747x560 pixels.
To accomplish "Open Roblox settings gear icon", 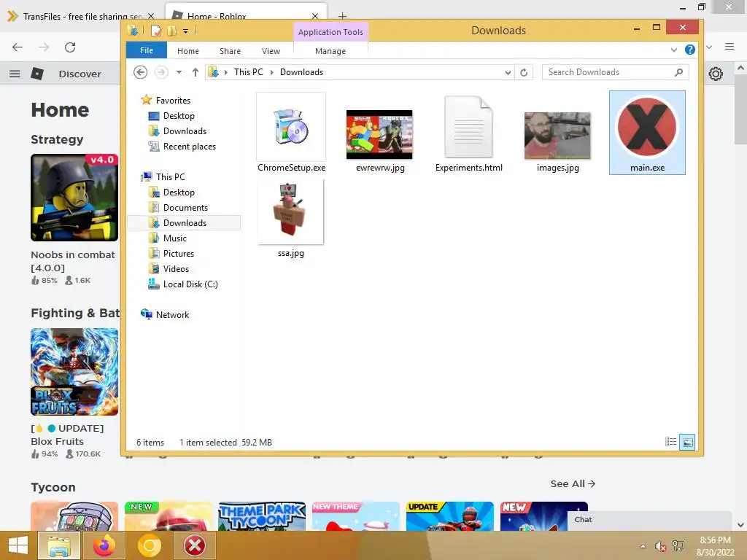I will pos(716,74).
